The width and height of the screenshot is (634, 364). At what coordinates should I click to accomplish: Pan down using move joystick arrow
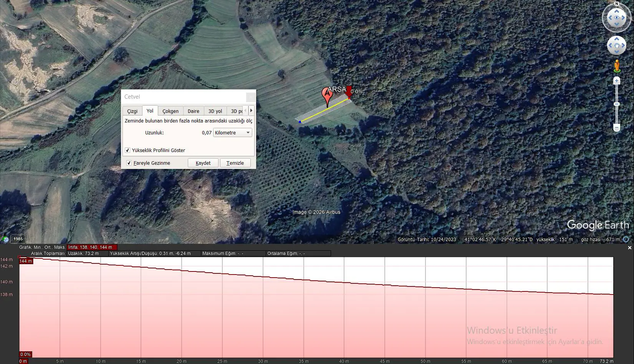pyautogui.click(x=617, y=52)
